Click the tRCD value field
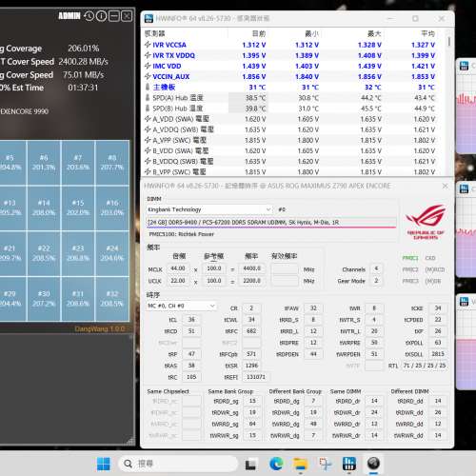The image size is (476, 476). 191,331
